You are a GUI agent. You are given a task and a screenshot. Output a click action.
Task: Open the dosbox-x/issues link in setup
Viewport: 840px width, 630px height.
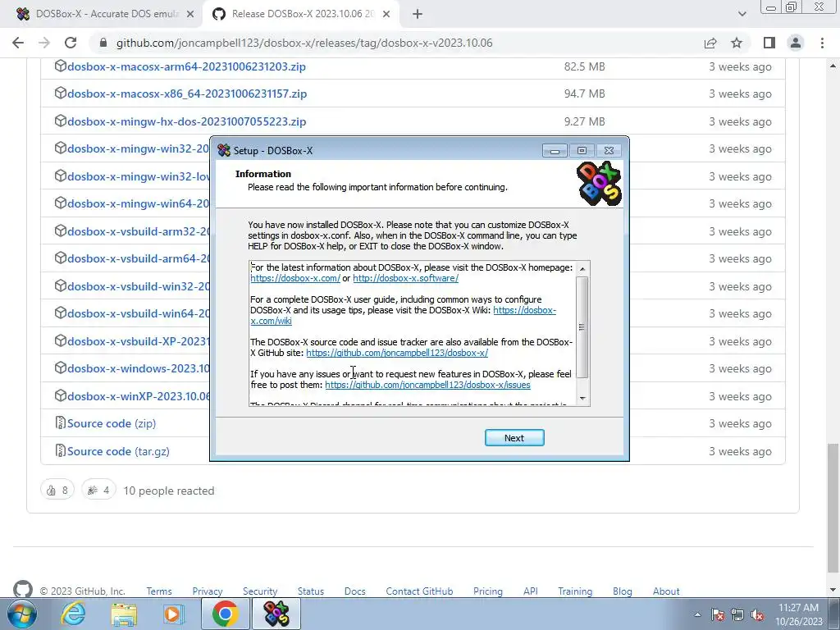coord(427,385)
